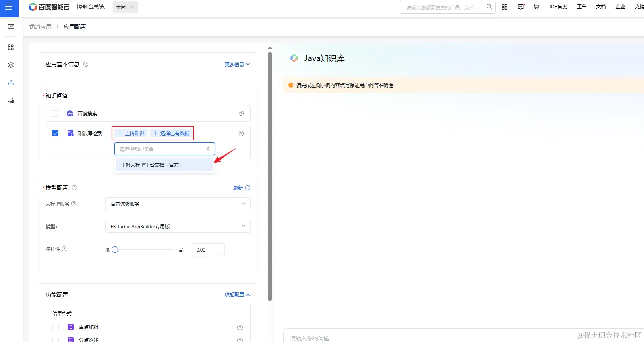Select 千帆大模型平台文档（官方） option
The width and height of the screenshot is (644, 342).
click(165, 165)
